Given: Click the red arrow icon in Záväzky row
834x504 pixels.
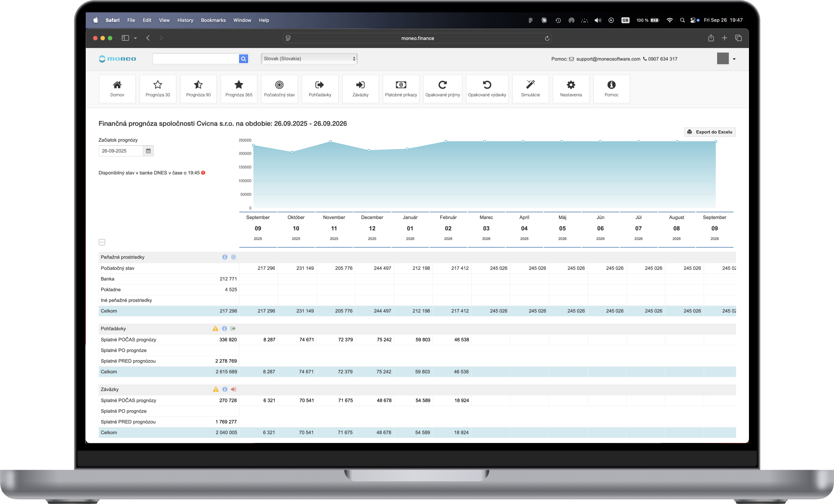Looking at the screenshot, I should pos(234,389).
